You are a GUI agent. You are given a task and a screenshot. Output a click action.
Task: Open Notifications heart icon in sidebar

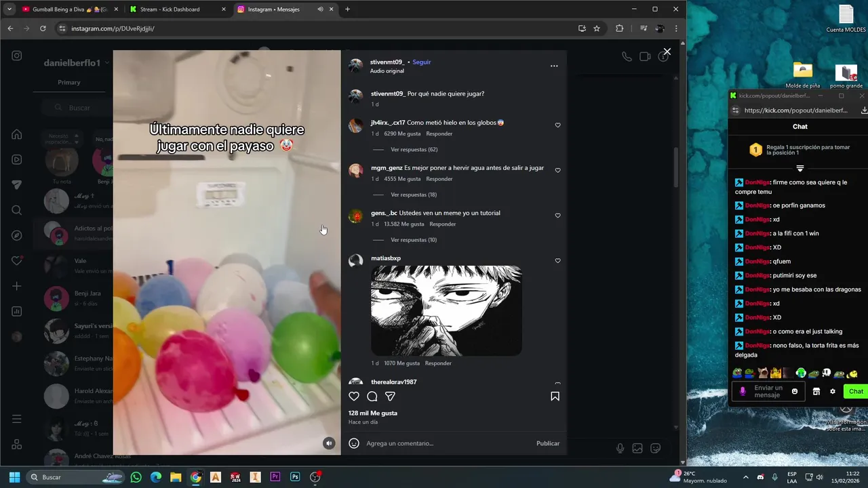pyautogui.click(x=17, y=261)
